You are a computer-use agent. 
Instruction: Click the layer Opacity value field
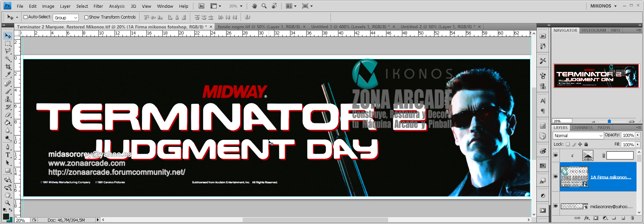628,135
